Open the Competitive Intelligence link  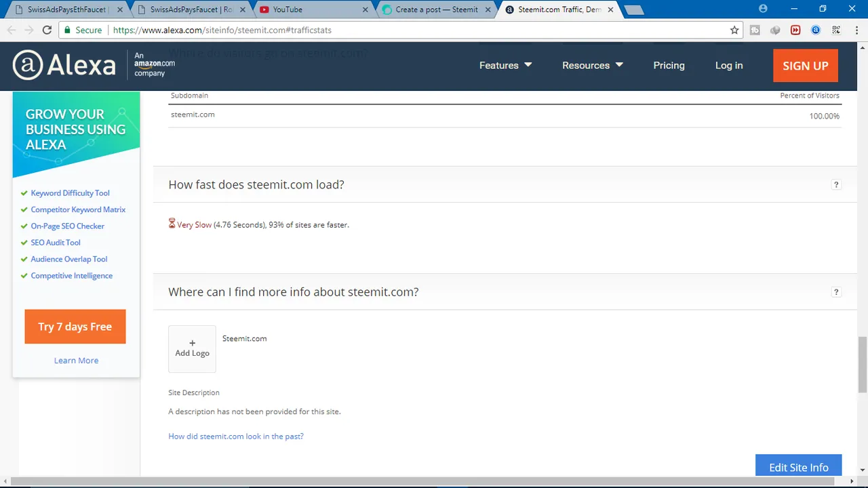[x=71, y=276]
